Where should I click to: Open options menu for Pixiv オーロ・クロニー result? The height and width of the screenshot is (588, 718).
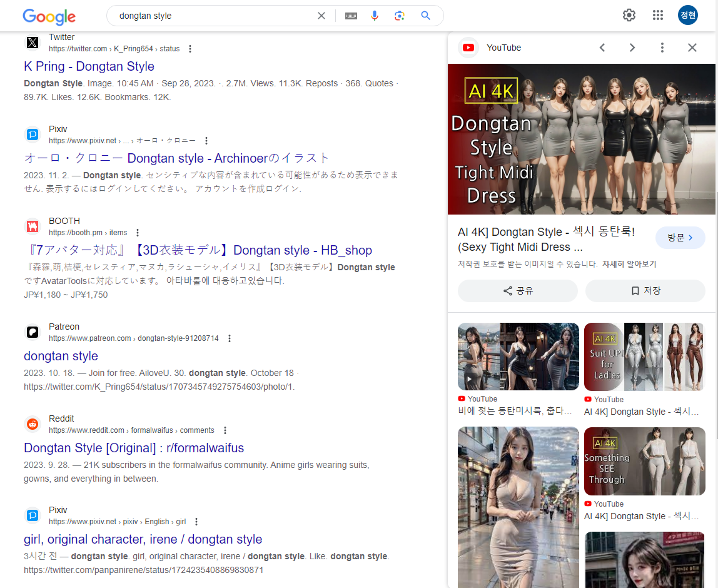pos(206,141)
